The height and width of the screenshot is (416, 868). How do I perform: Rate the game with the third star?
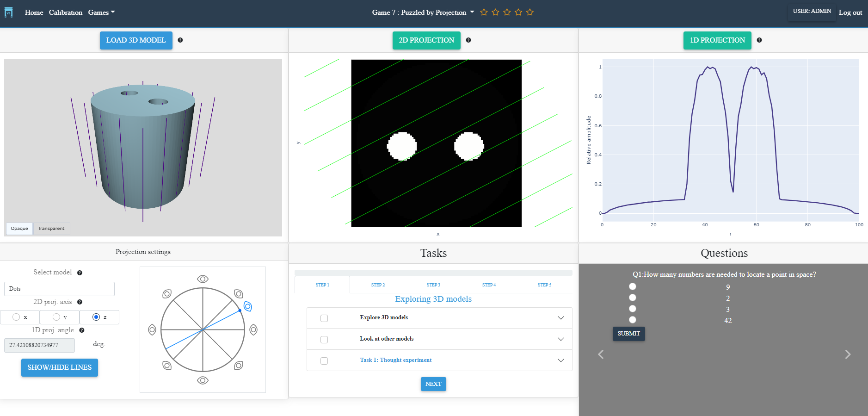[x=507, y=12]
